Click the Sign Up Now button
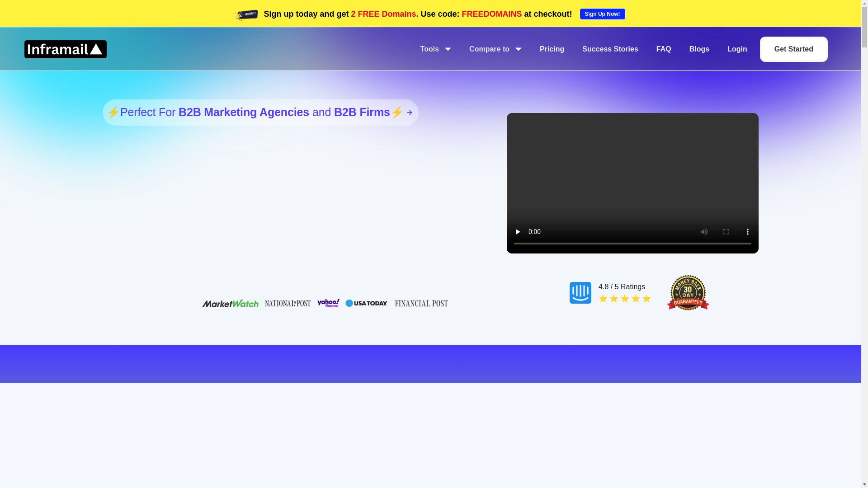Screen dimensions: 868x488 point(603,14)
